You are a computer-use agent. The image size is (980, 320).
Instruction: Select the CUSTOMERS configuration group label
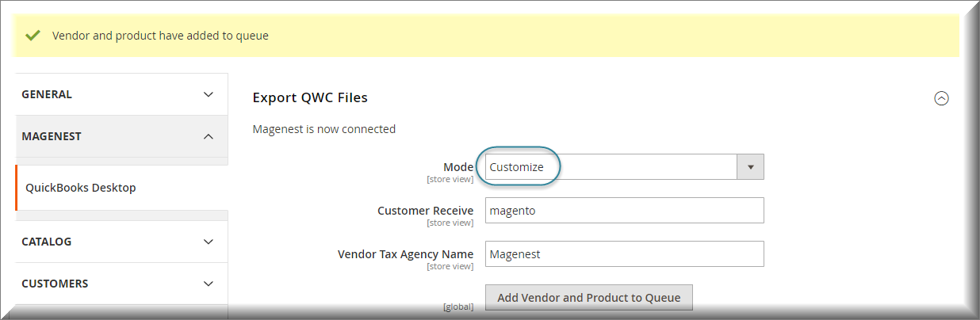[55, 284]
